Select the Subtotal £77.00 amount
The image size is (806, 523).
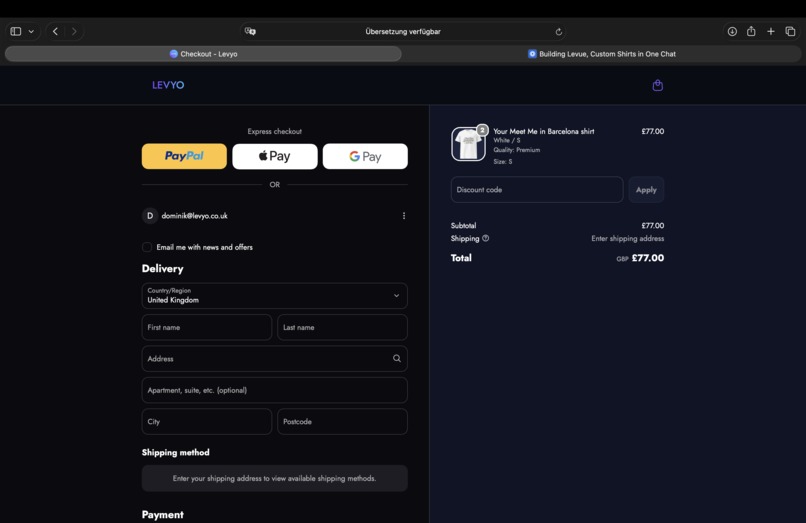[652, 225]
